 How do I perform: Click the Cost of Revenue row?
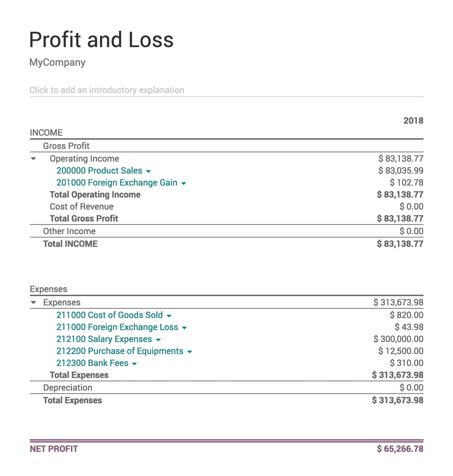[x=82, y=207]
